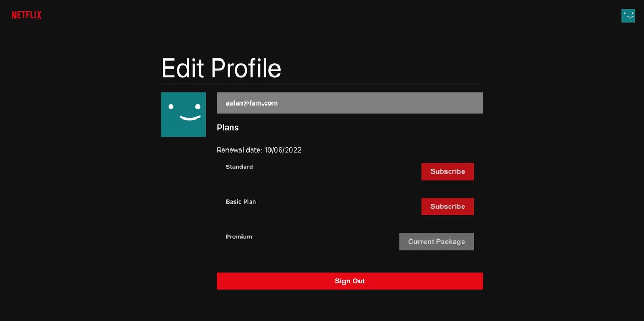Click the Renewal date 10/06/2022 text
The image size is (644, 321).
(x=259, y=150)
